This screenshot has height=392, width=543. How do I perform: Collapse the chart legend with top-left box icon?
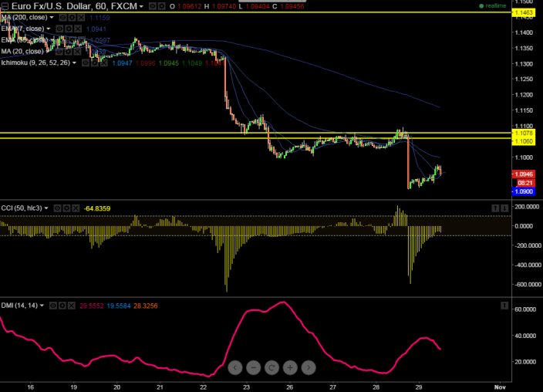[x=5, y=6]
